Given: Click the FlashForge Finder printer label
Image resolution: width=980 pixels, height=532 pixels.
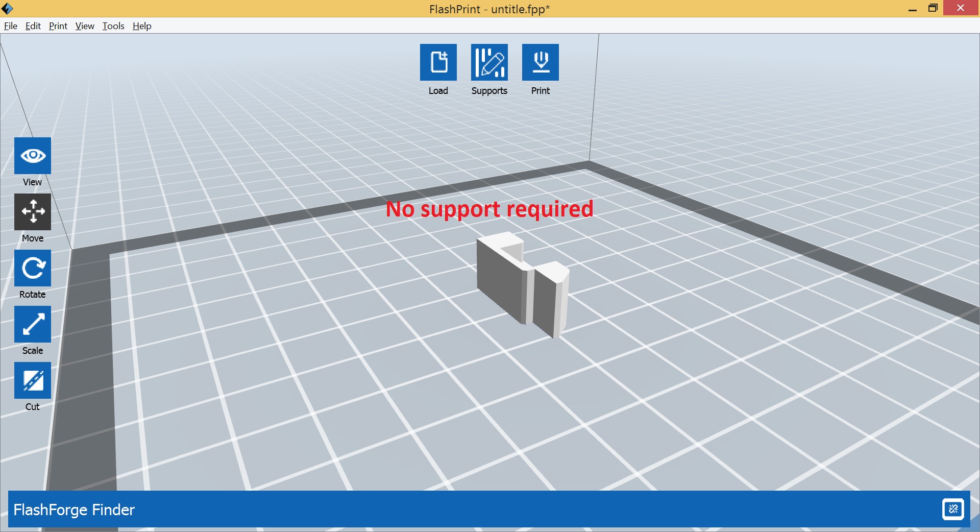Looking at the screenshot, I should (74, 510).
